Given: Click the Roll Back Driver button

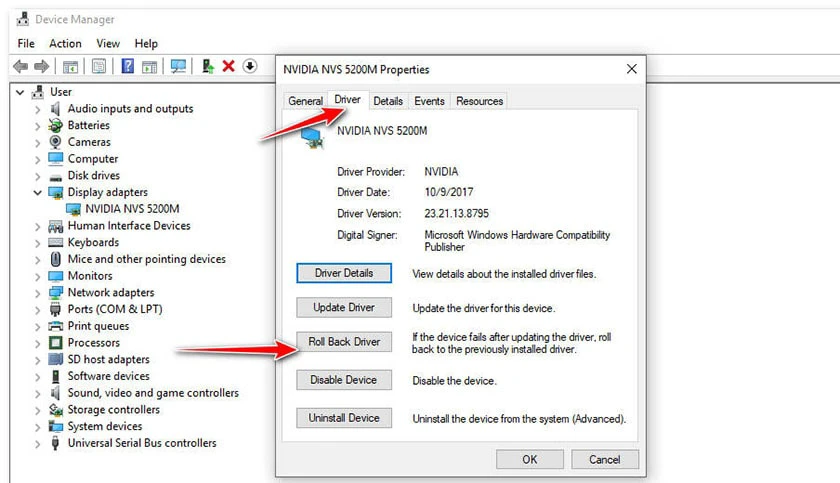Looking at the screenshot, I should 344,342.
